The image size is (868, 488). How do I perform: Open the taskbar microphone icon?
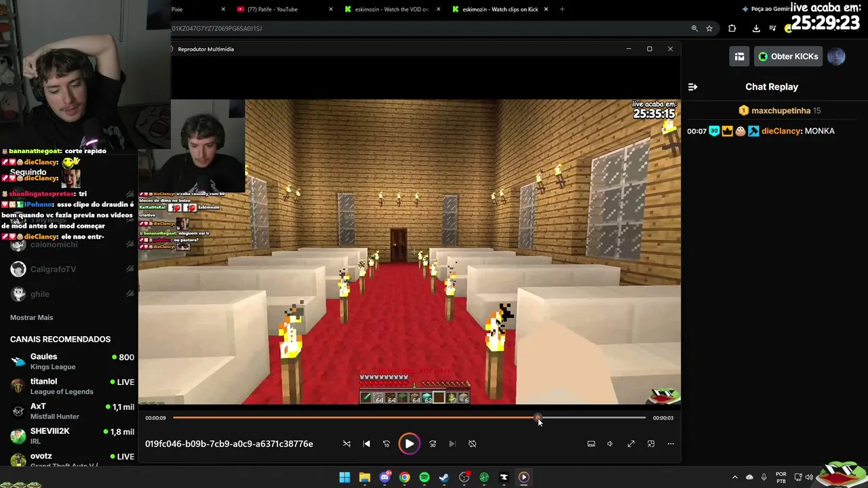[x=764, y=477]
